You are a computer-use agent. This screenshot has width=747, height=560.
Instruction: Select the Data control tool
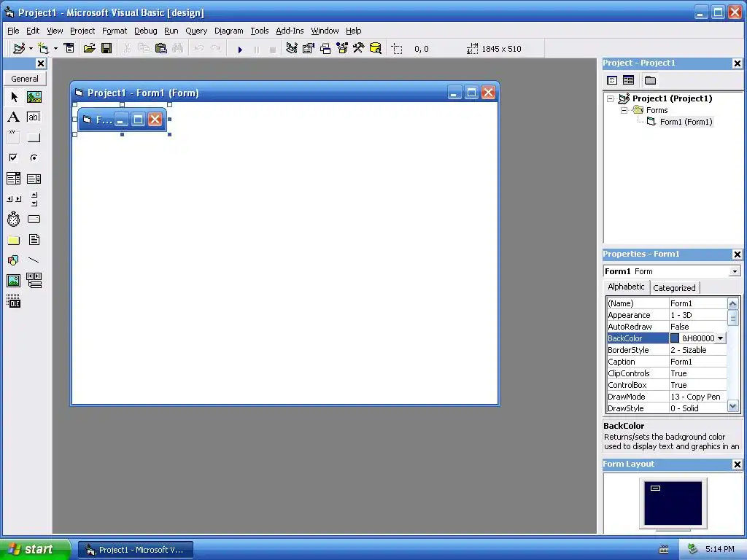tap(34, 281)
